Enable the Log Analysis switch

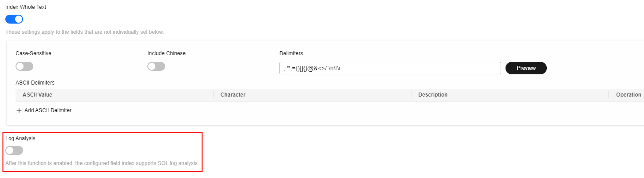[x=14, y=150]
